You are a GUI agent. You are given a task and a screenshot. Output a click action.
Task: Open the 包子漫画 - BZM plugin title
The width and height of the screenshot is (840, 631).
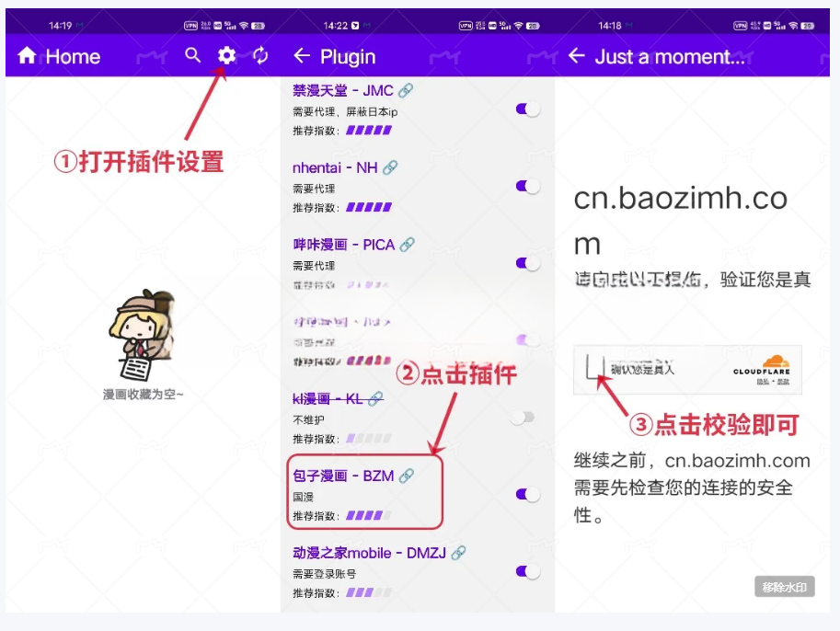(343, 476)
